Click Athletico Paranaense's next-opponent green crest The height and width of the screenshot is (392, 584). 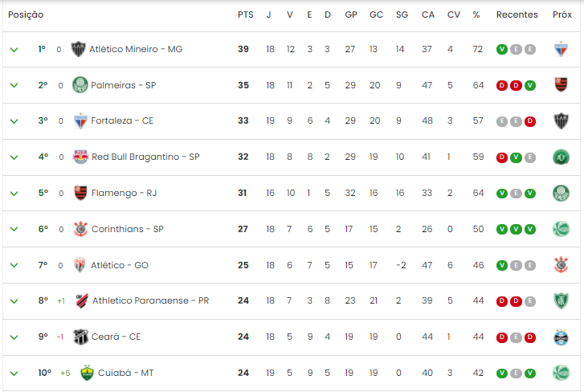(561, 300)
